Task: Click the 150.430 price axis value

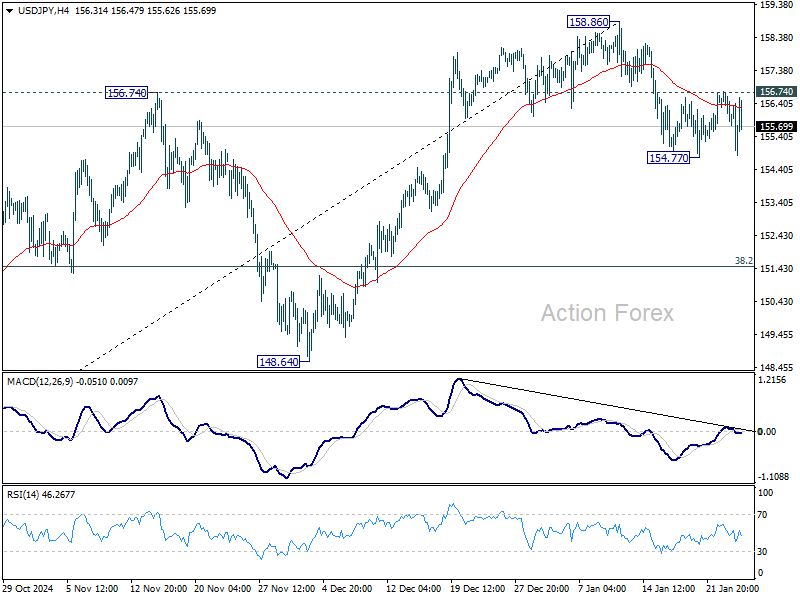Action: click(x=776, y=302)
